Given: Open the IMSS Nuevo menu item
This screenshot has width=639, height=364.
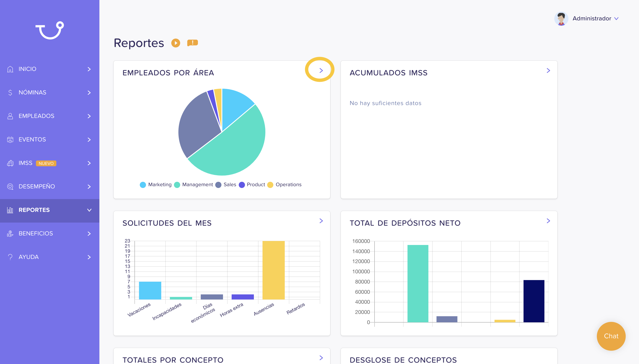Looking at the screenshot, I should [49, 163].
